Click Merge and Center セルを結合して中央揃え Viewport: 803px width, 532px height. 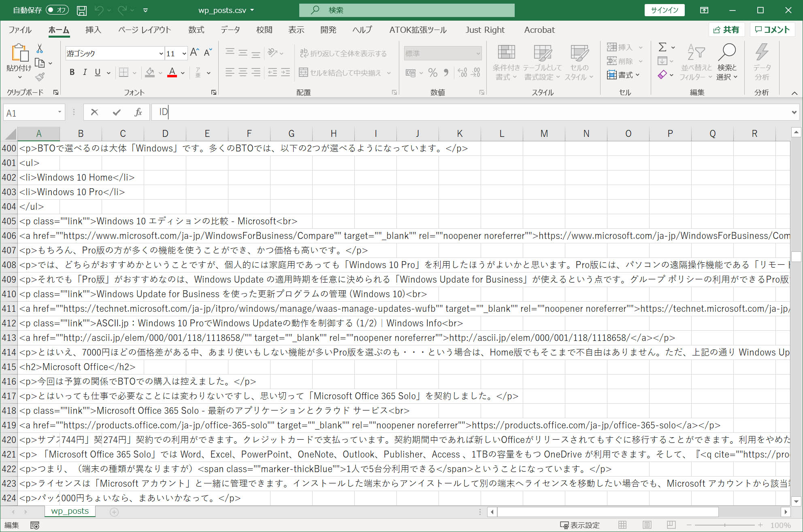click(x=340, y=73)
